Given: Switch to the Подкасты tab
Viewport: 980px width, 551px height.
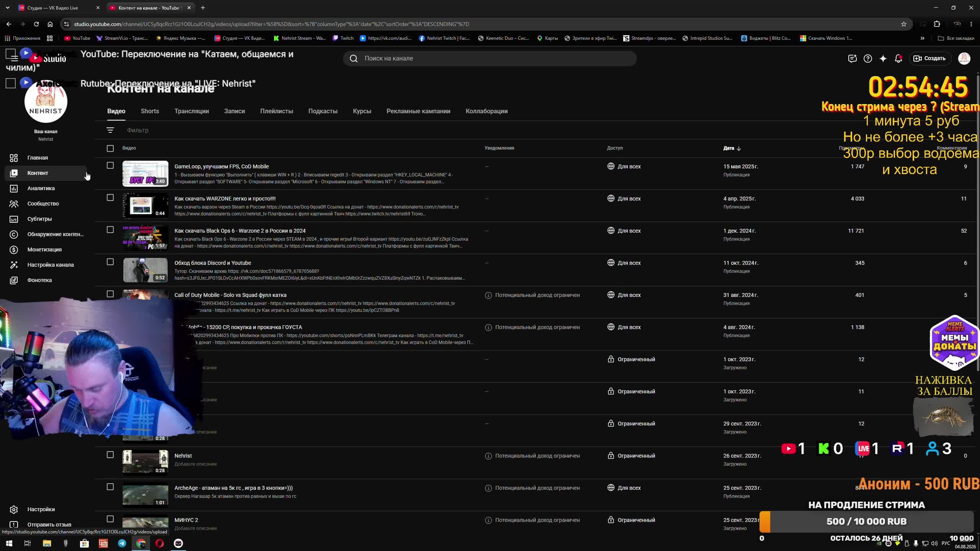Looking at the screenshot, I should (x=323, y=111).
